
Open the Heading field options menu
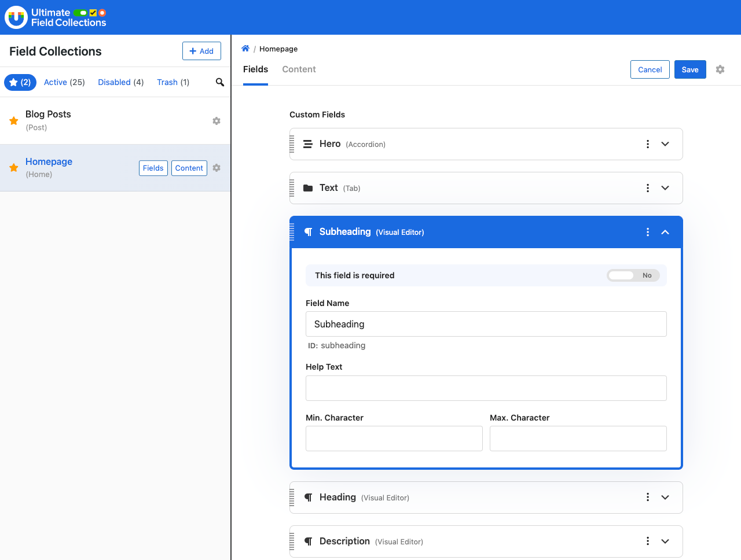coord(648,498)
